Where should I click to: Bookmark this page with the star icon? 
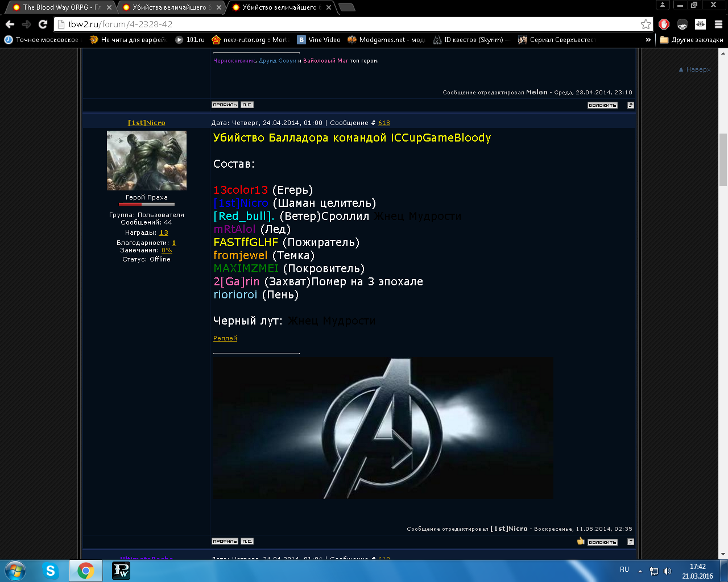[x=646, y=24]
